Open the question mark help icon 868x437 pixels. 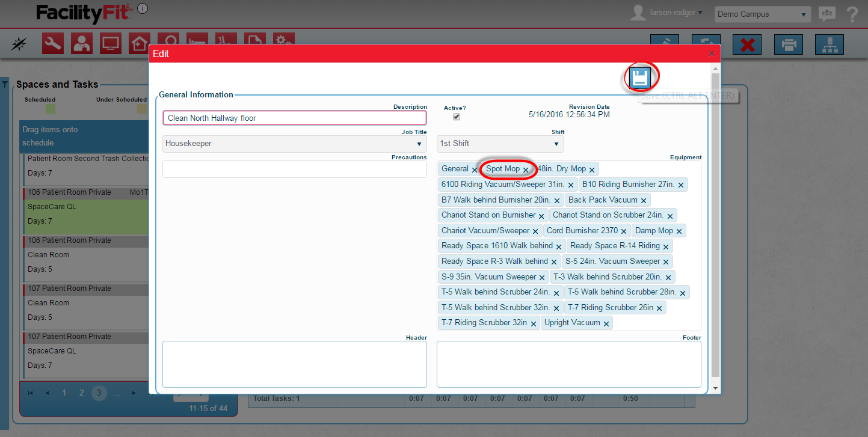(x=852, y=14)
